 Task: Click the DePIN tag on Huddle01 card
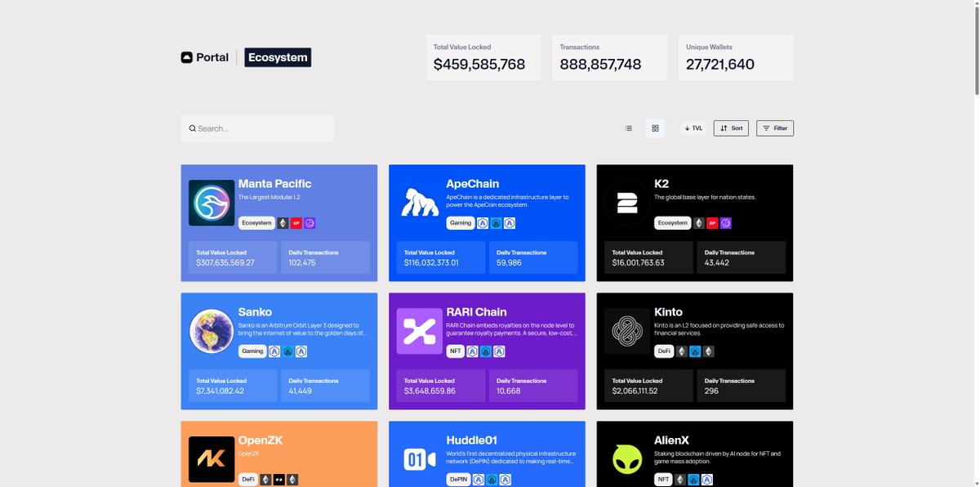coord(459,480)
